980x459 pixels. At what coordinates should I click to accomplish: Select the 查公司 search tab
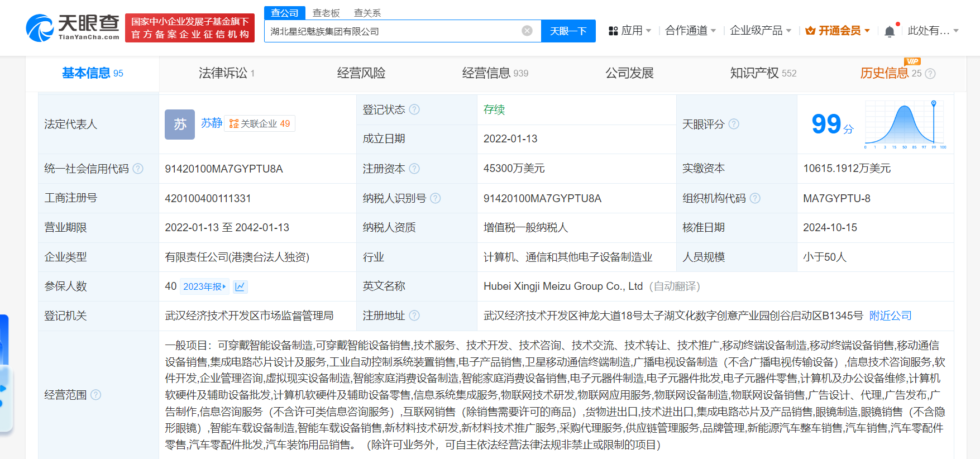[x=285, y=13]
